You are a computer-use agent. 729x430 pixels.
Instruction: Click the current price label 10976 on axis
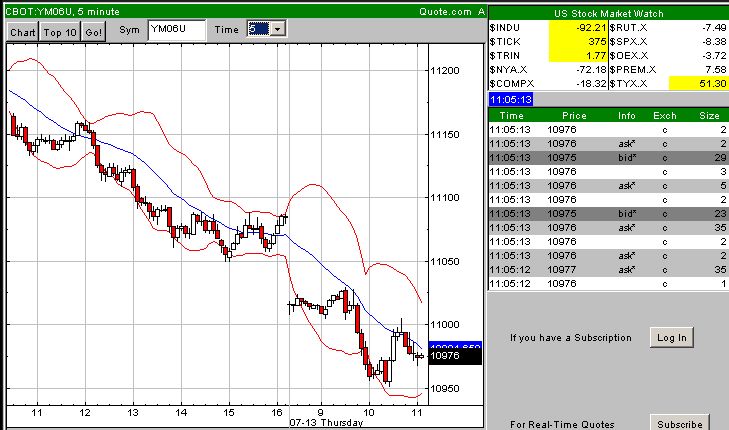pyautogui.click(x=455, y=356)
